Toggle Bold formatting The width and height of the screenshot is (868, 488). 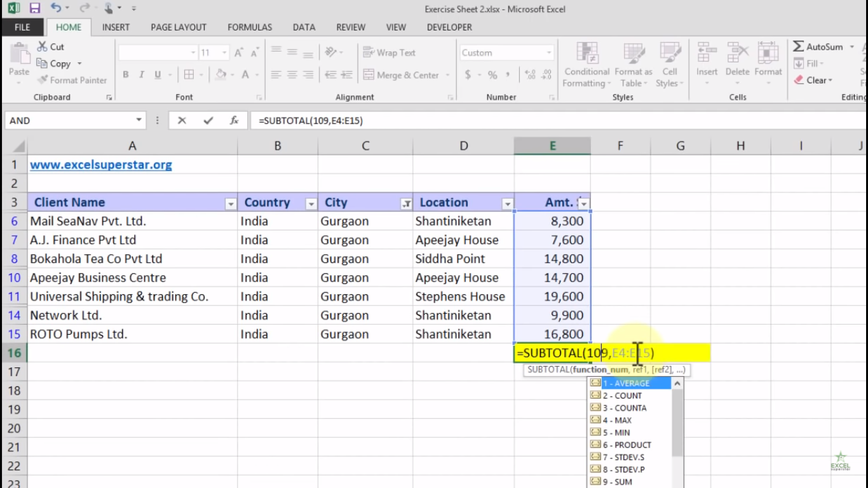click(x=126, y=75)
